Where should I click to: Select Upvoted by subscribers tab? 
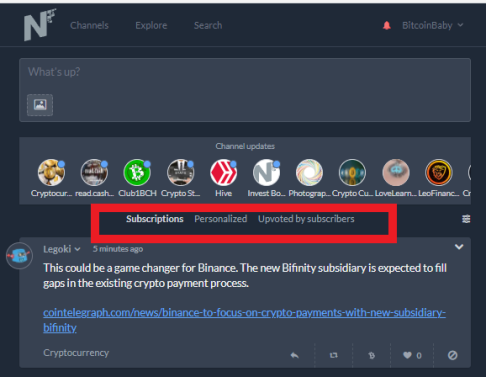point(306,219)
